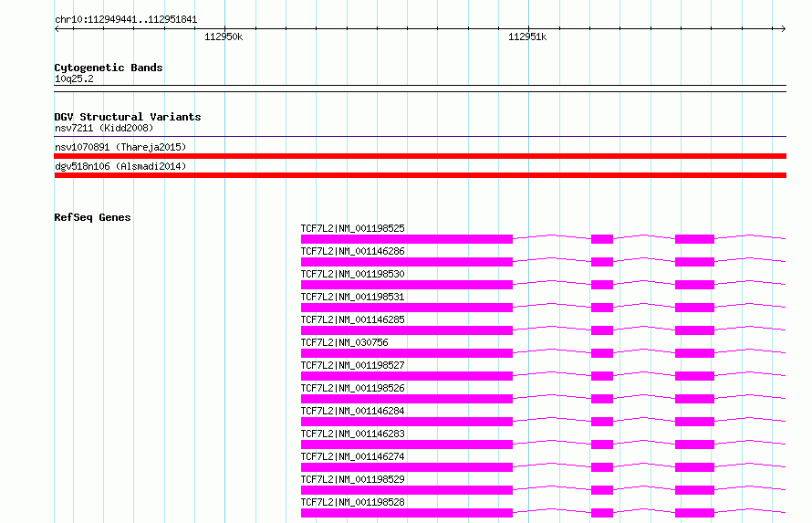The height and width of the screenshot is (523, 812).
Task: Open transcript TCF7L2|NM_001198527 label
Action: click(353, 365)
